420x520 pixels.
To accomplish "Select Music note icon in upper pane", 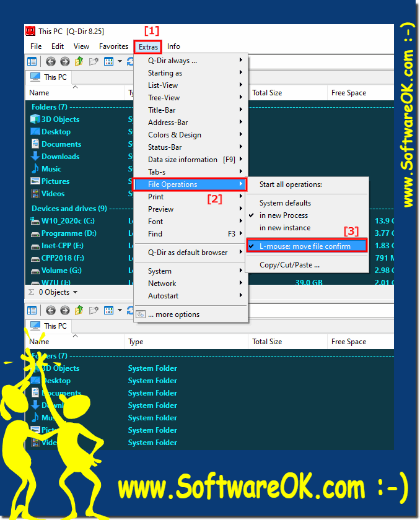I will (x=35, y=169).
